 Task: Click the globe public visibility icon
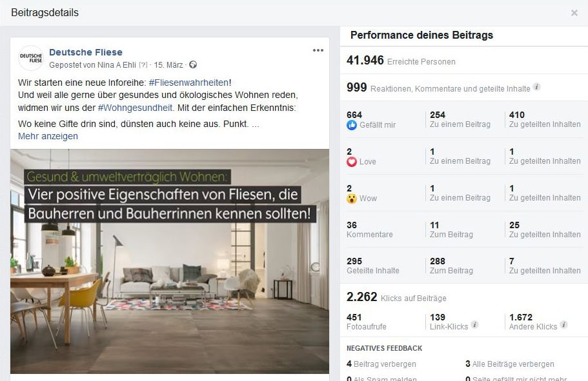point(192,65)
